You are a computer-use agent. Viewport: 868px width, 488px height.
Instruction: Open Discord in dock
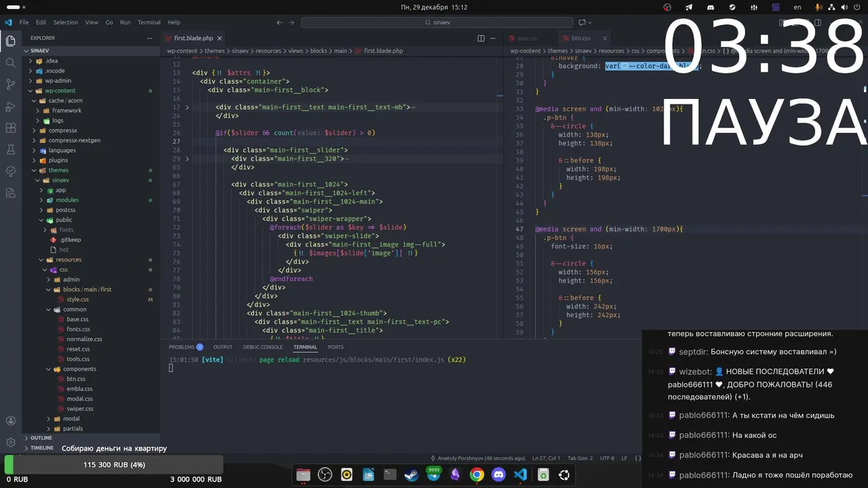tap(498, 474)
